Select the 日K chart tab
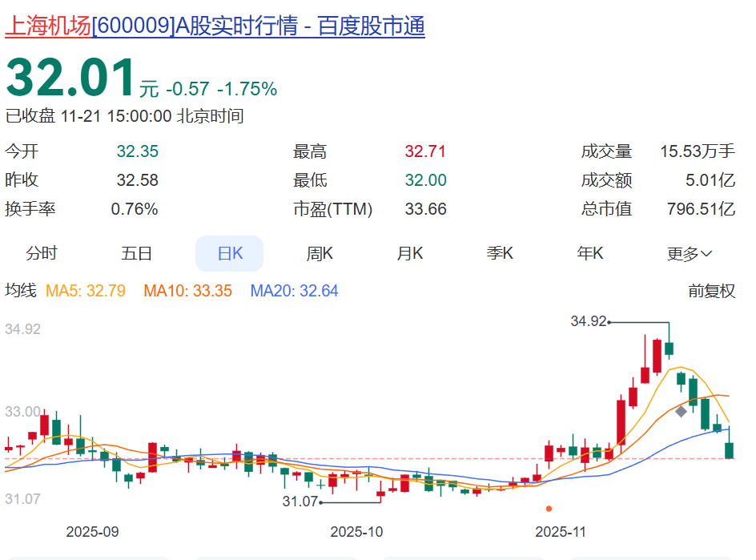 (230, 253)
